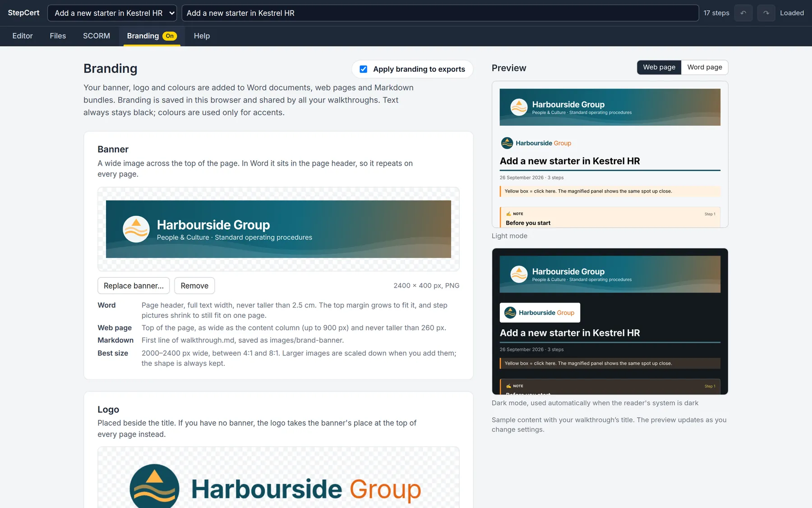Click the 'Before you start' note in light preview

[x=528, y=223]
